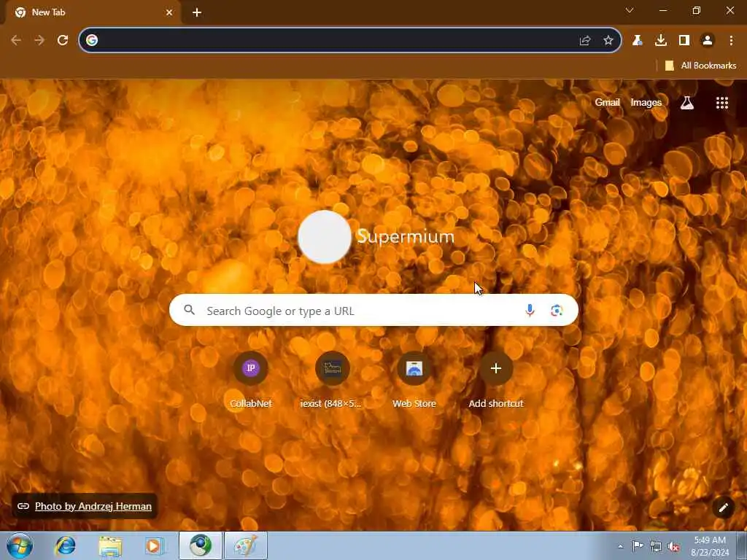Open the three-dot browser menu
The image size is (747, 560).
tap(731, 41)
